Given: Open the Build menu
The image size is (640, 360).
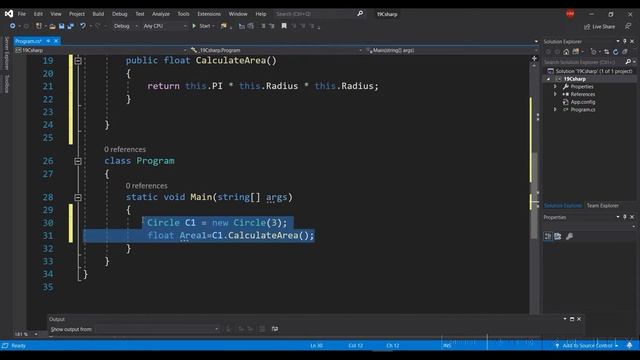Looking at the screenshot, I should pos(98,14).
